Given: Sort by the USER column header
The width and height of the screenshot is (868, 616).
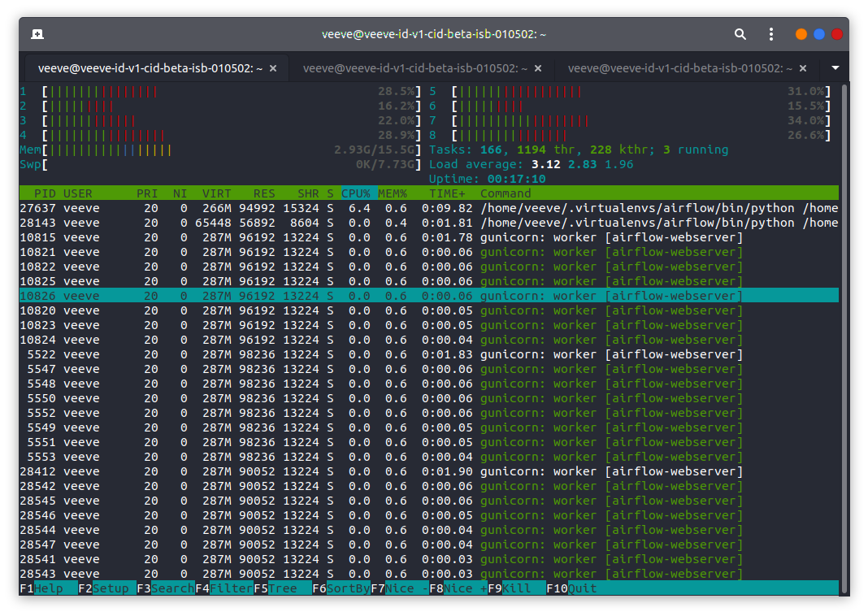Looking at the screenshot, I should (x=77, y=193).
